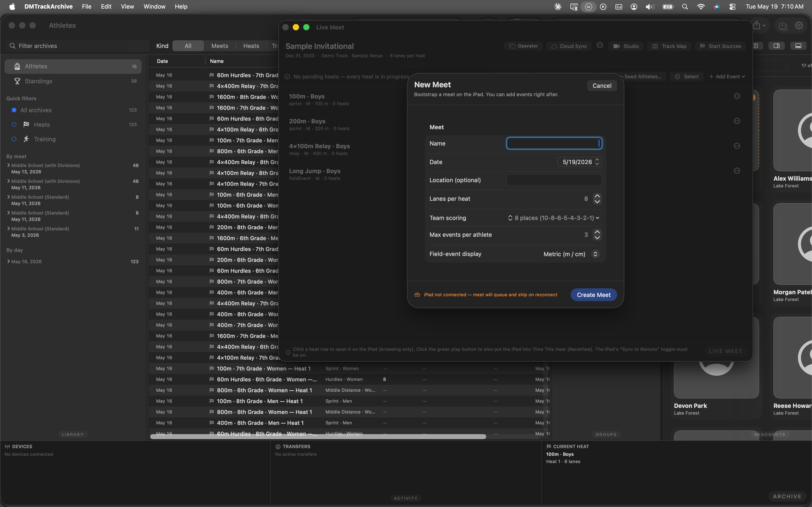The width and height of the screenshot is (812, 507).
Task: Open settings gear in Athletes window
Action: (799, 26)
